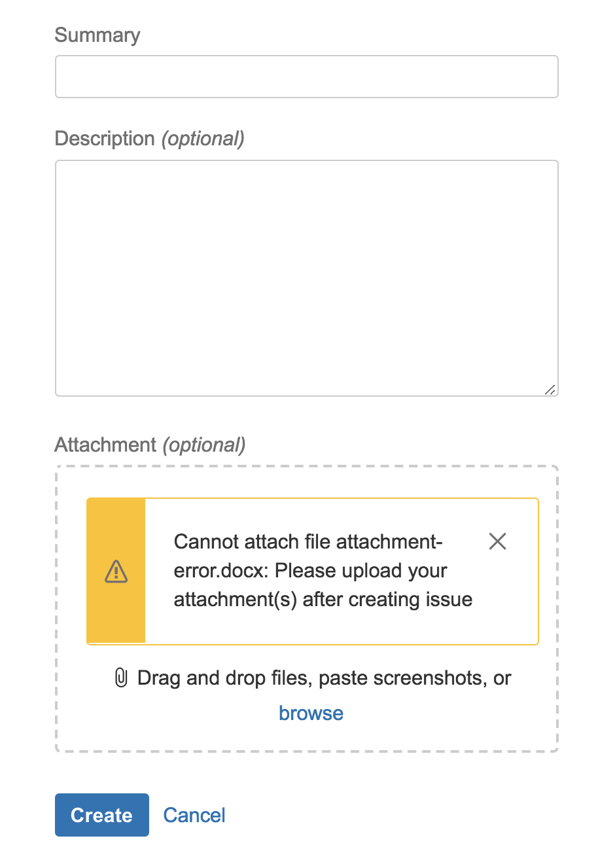Click the Attachment (optional) label

pos(150,444)
